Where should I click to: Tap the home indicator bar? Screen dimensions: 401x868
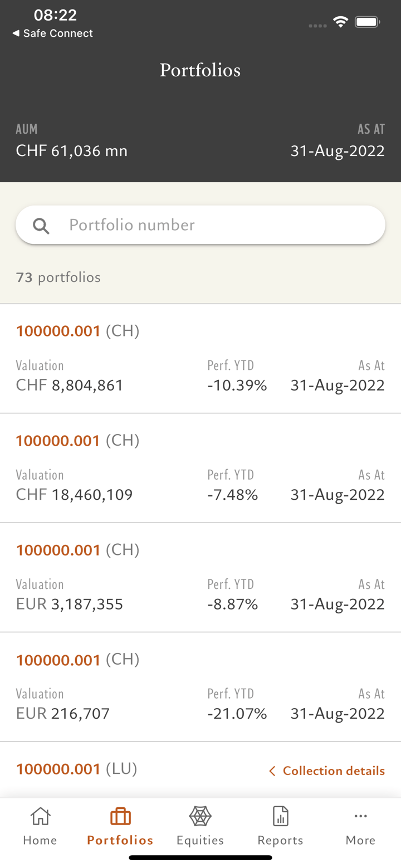click(x=200, y=858)
